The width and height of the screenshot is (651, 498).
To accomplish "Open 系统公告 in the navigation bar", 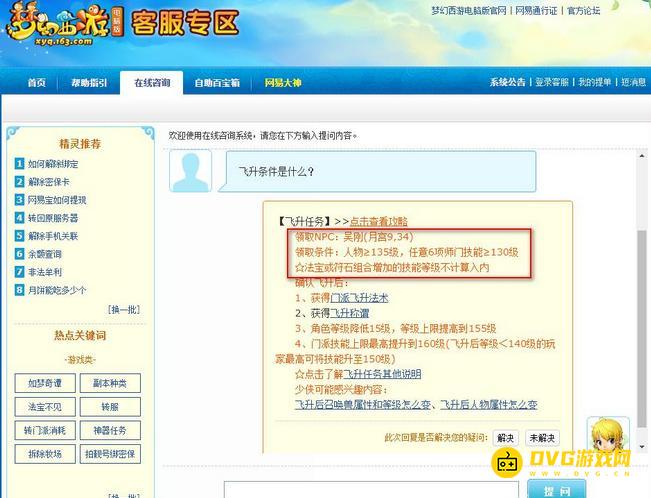I will click(507, 82).
